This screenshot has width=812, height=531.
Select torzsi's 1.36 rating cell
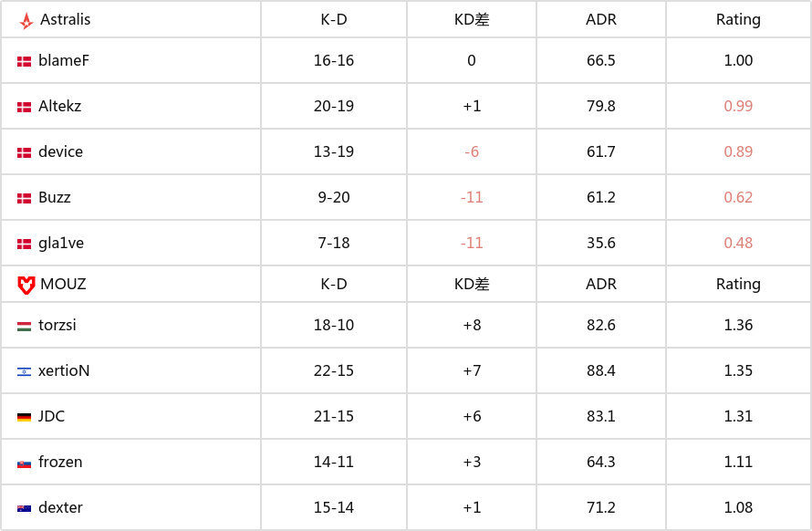[x=738, y=326]
